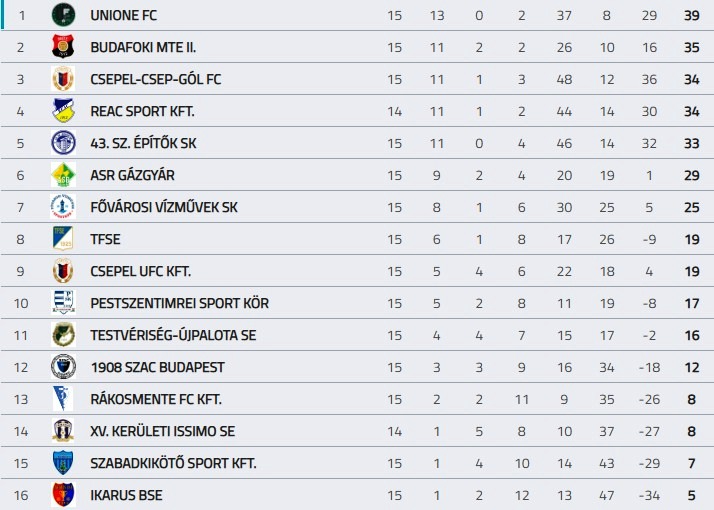
Task: Click the Pestszentimrei Sport Kör logo
Action: [x=63, y=303]
